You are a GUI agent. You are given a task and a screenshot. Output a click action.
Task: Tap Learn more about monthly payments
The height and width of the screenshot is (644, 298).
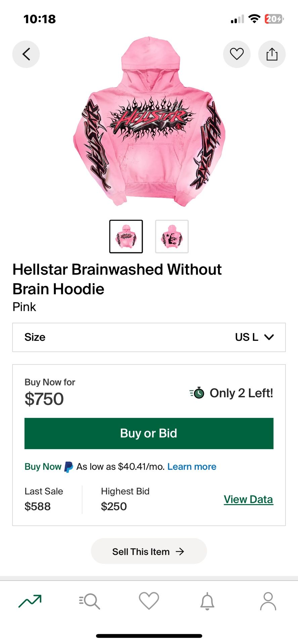click(191, 466)
